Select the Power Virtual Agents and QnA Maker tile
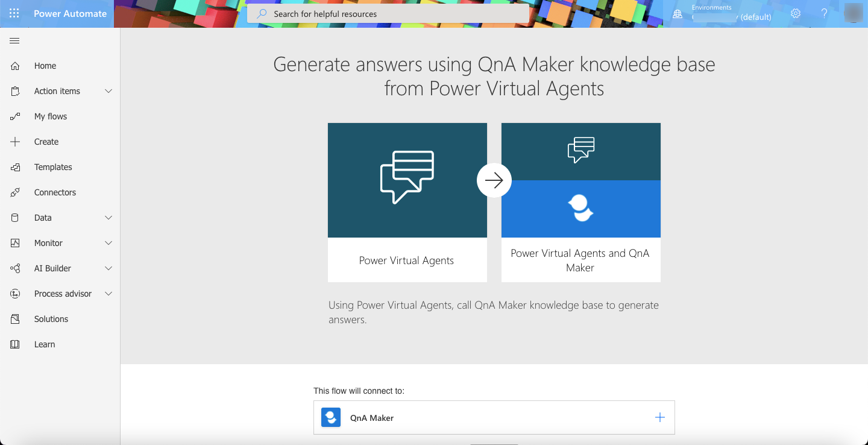This screenshot has width=868, height=445. [581, 203]
